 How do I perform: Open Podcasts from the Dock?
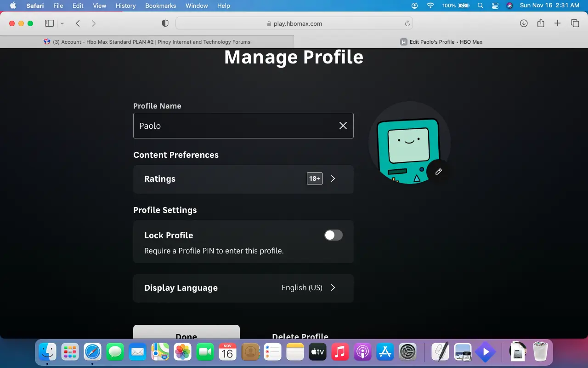pyautogui.click(x=362, y=352)
